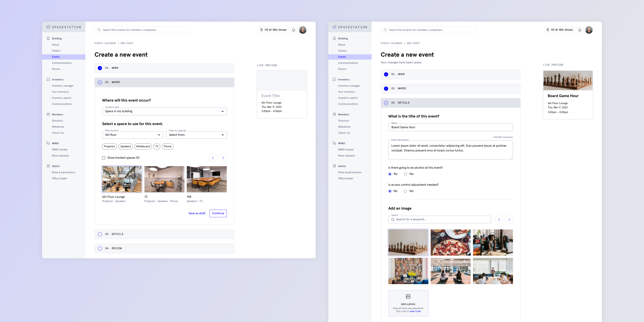Go to previous spaces page arrow
Viewport: 644px width, 322px height.
[x=213, y=158]
